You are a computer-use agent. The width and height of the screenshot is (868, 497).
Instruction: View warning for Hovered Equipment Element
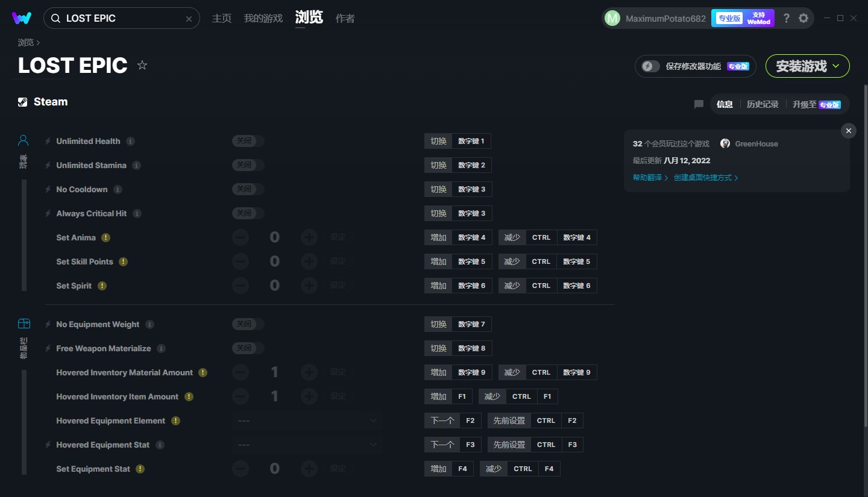(x=175, y=420)
